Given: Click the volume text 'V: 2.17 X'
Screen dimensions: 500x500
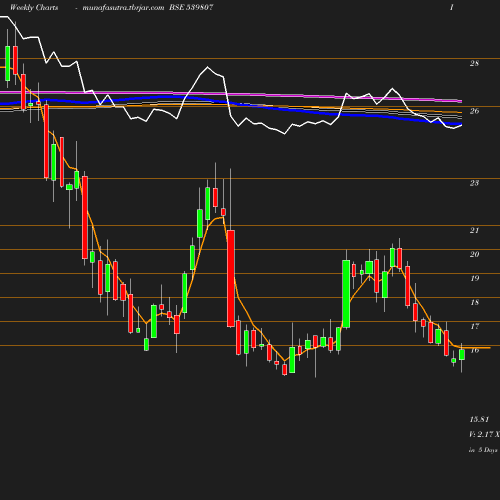Looking at the screenshot, I should (x=484, y=434).
